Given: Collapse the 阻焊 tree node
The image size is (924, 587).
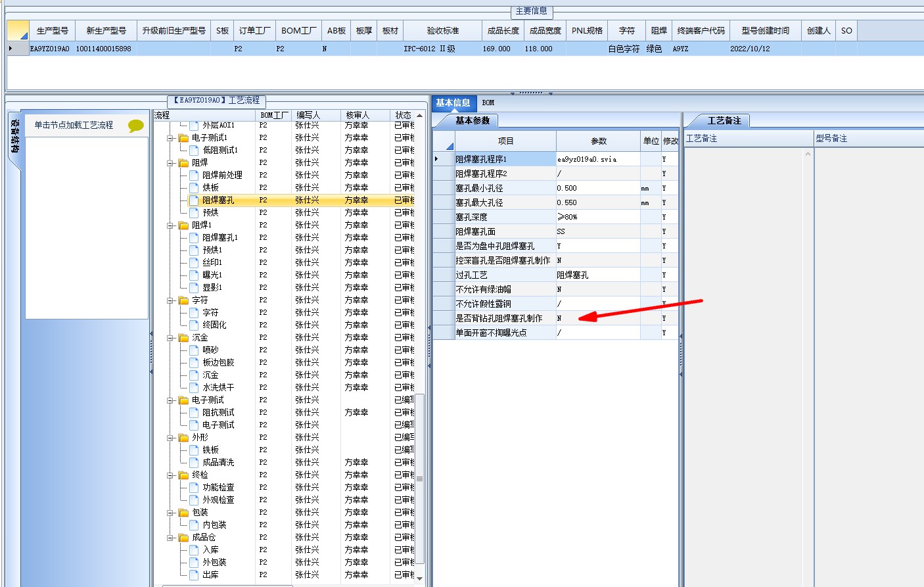Looking at the screenshot, I should click(170, 163).
